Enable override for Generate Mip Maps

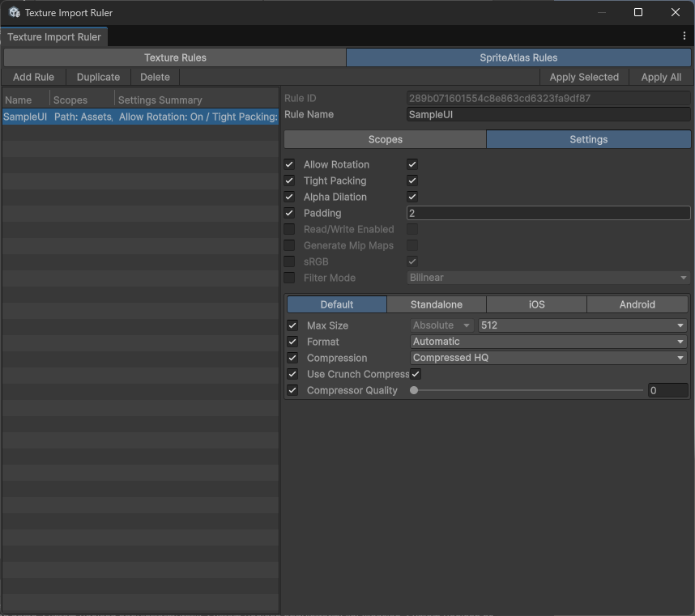point(289,245)
